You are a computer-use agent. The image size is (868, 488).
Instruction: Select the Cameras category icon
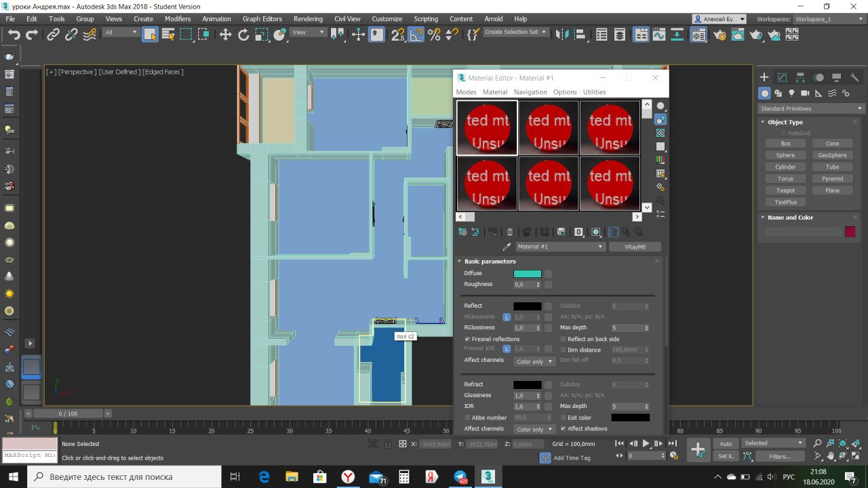click(x=805, y=94)
